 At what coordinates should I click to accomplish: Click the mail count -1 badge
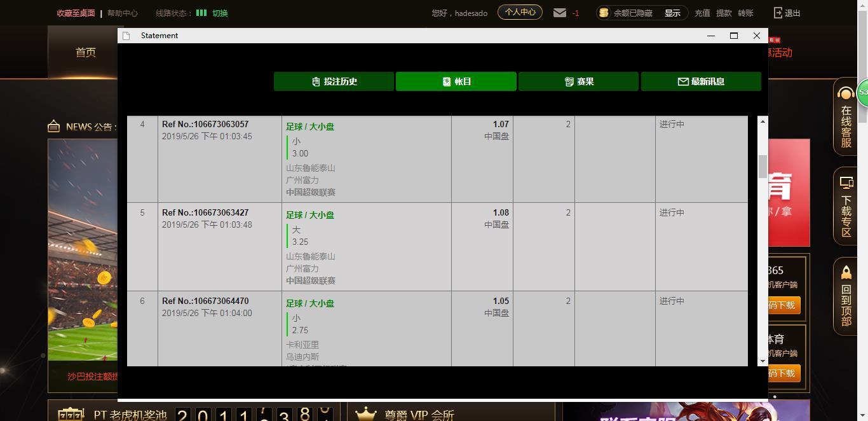576,13
